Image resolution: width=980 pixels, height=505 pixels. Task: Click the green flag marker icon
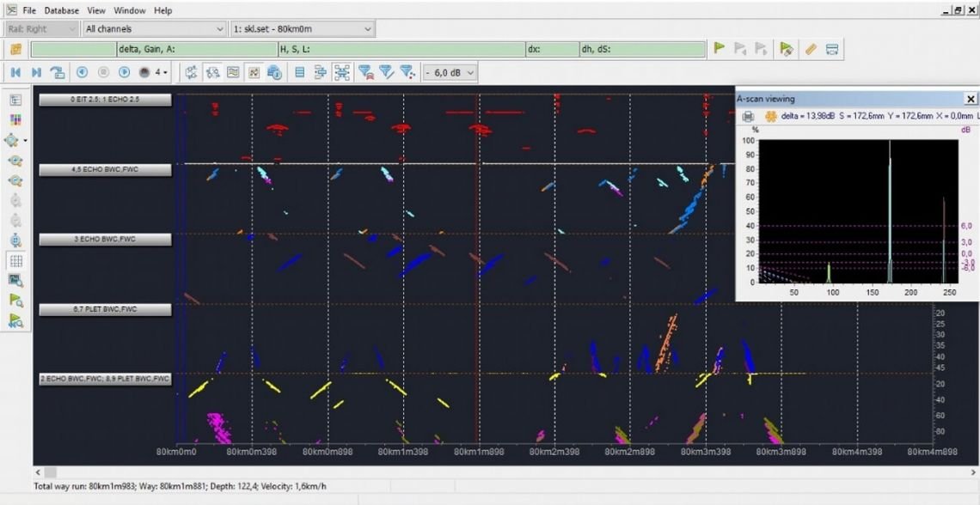pyautogui.click(x=720, y=49)
